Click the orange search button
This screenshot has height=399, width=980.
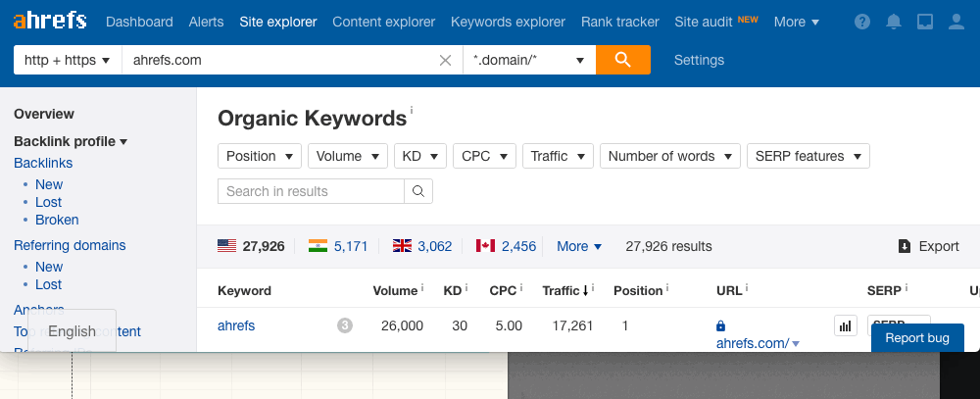click(x=622, y=60)
